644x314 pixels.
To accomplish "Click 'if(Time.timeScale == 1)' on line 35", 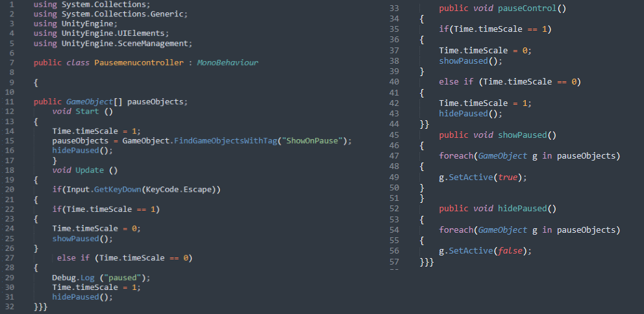I will pyautogui.click(x=495, y=30).
